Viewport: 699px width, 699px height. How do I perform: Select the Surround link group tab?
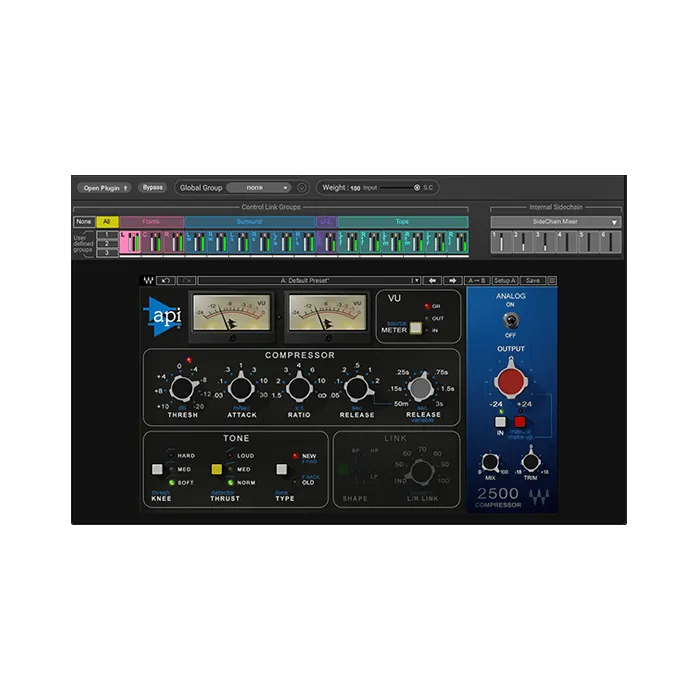click(250, 222)
